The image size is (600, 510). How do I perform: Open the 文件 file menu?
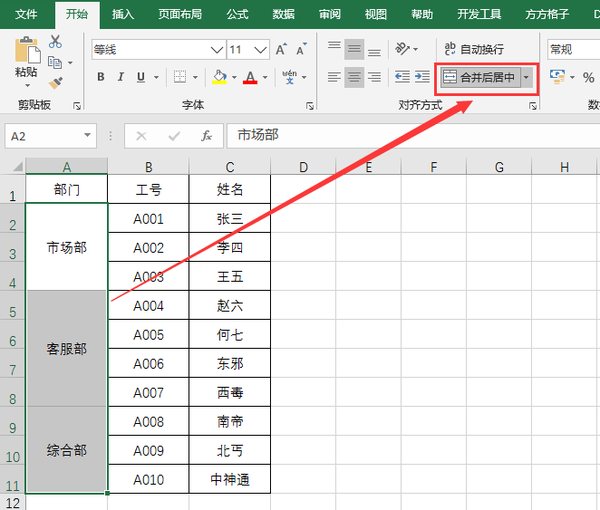coord(26,15)
